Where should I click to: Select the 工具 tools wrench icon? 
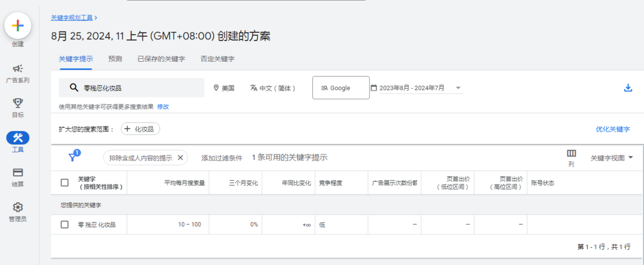pyautogui.click(x=18, y=138)
